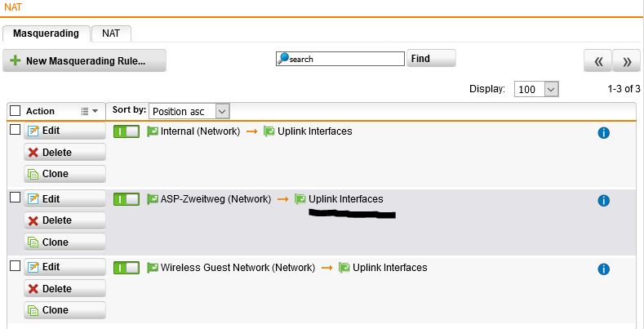644x329 pixels.
Task: Go to previous page with double-left arrow
Action: [x=597, y=61]
